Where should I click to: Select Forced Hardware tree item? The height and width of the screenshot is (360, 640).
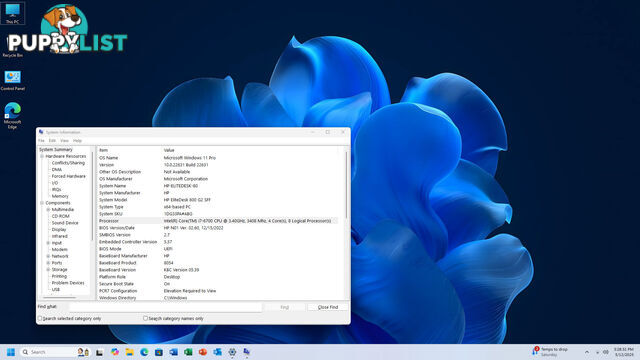69,176
